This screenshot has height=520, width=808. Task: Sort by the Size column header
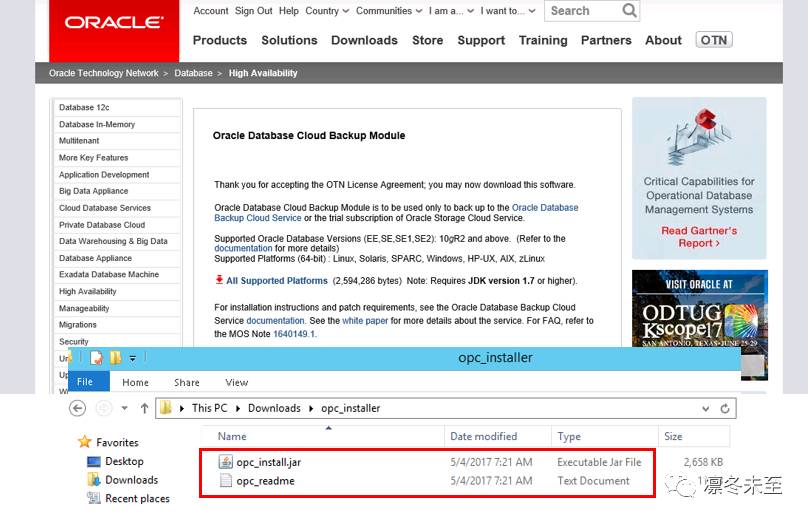tap(694, 436)
